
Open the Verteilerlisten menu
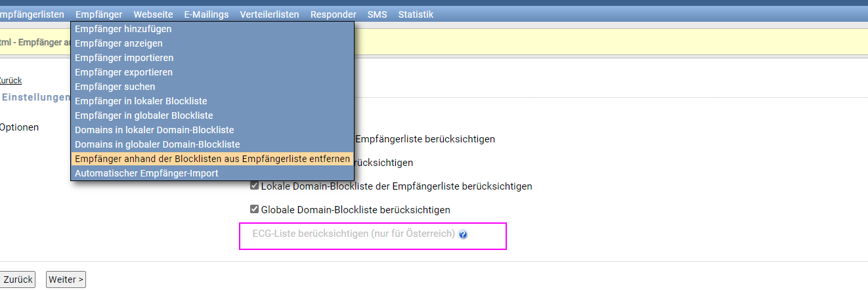point(269,14)
